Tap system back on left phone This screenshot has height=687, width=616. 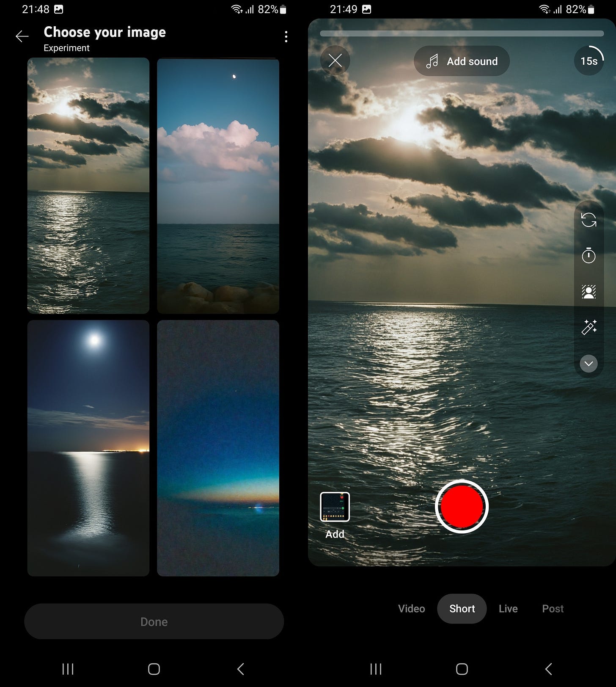click(x=240, y=669)
